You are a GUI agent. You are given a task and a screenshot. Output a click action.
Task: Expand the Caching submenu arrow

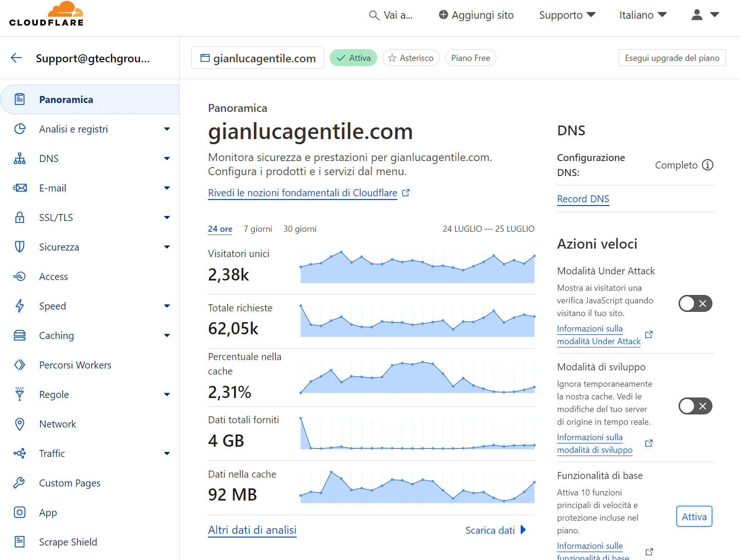[167, 335]
